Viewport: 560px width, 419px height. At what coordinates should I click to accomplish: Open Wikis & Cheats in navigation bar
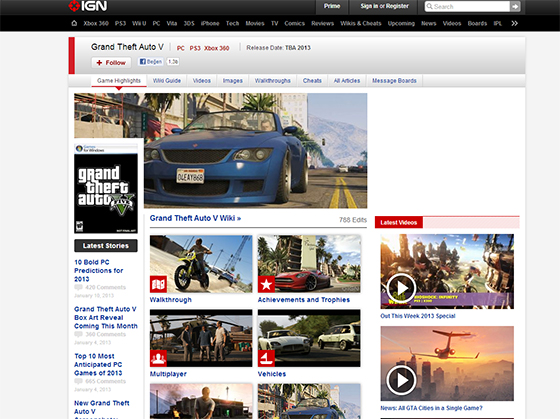click(360, 23)
